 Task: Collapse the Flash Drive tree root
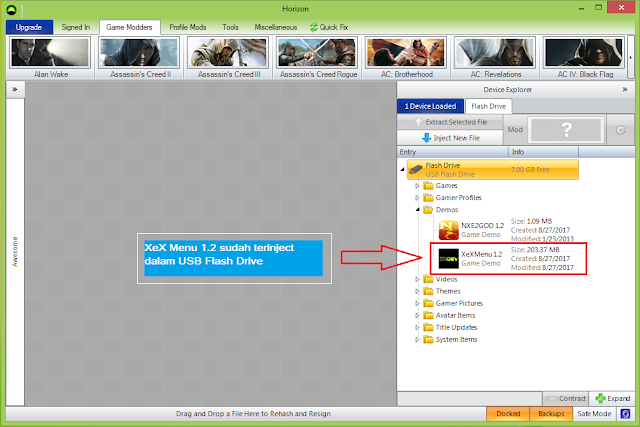click(x=402, y=169)
